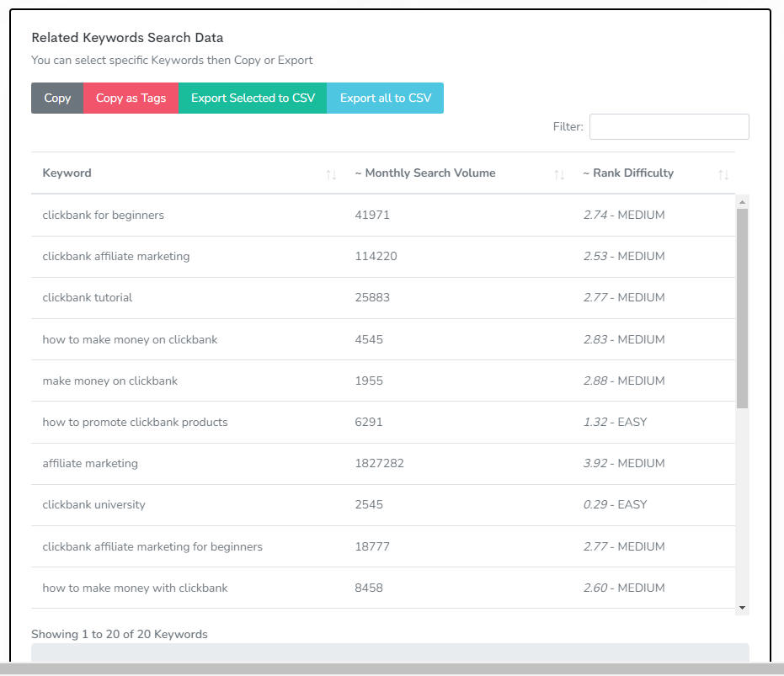Focus the Filter input field
This screenshot has width=784, height=676.
pyautogui.click(x=669, y=126)
